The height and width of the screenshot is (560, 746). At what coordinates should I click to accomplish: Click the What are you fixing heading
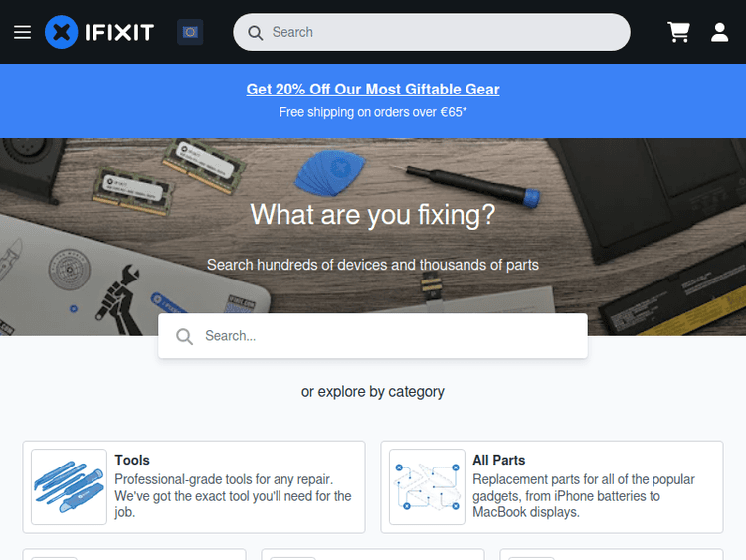coord(373,214)
